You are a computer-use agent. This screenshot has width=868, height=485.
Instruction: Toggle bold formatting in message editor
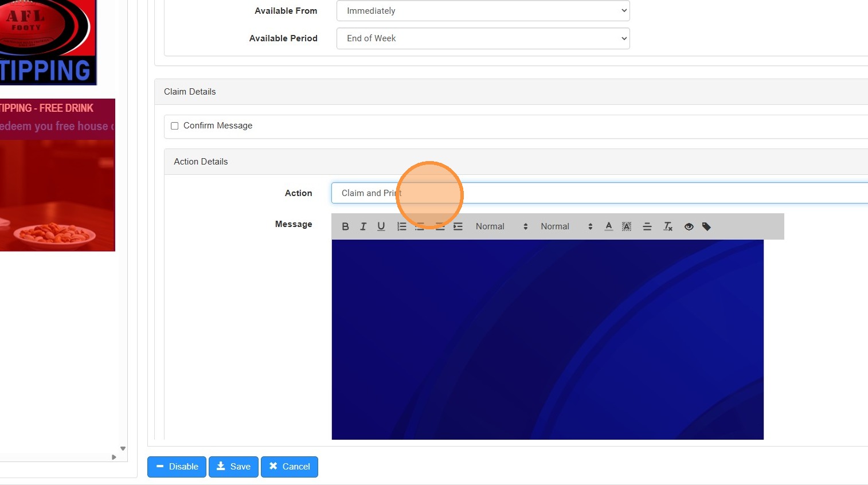345,226
